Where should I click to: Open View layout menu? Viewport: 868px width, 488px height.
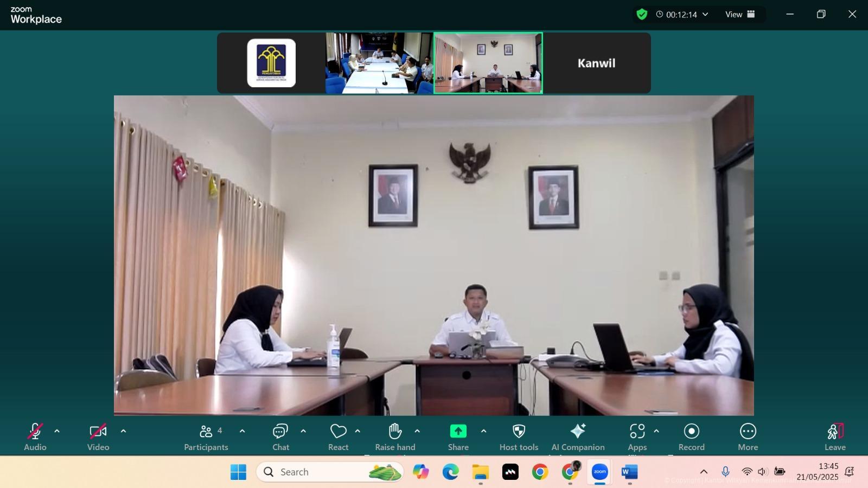click(x=741, y=15)
